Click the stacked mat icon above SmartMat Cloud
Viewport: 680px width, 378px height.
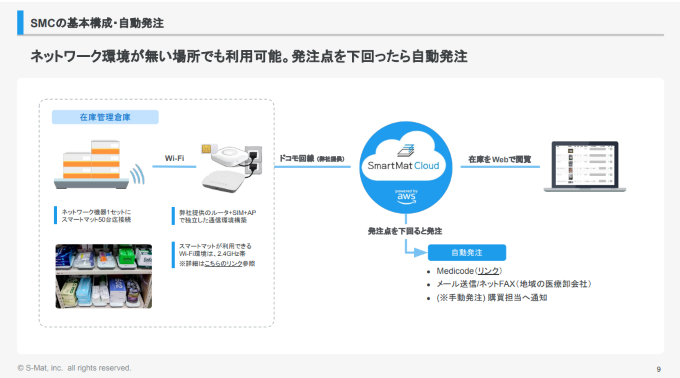click(x=406, y=150)
